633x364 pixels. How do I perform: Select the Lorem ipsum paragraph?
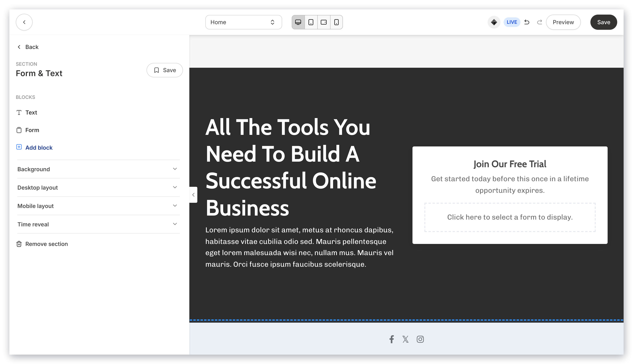click(300, 247)
